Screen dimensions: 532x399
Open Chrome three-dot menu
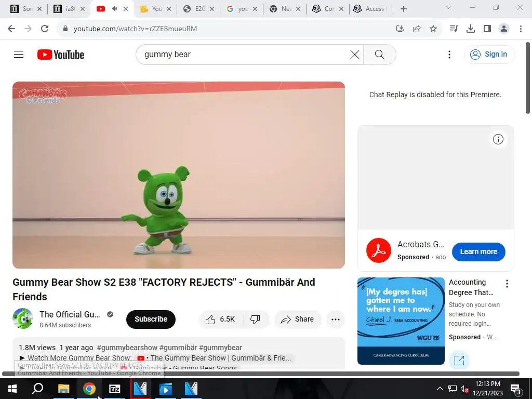click(521, 29)
